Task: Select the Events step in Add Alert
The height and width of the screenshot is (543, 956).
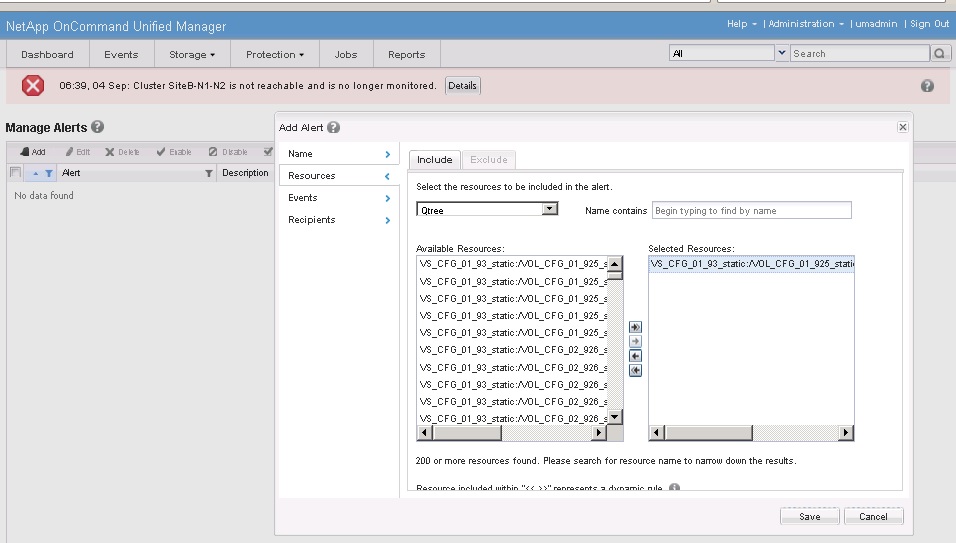Action: 338,198
